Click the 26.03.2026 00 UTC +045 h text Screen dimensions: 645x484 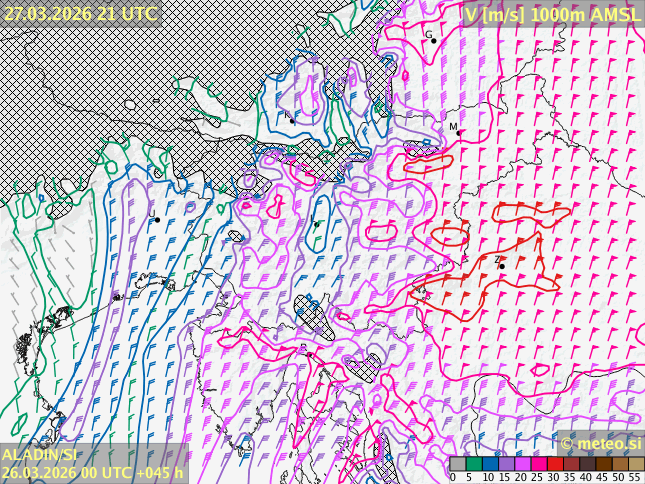(x=92, y=473)
